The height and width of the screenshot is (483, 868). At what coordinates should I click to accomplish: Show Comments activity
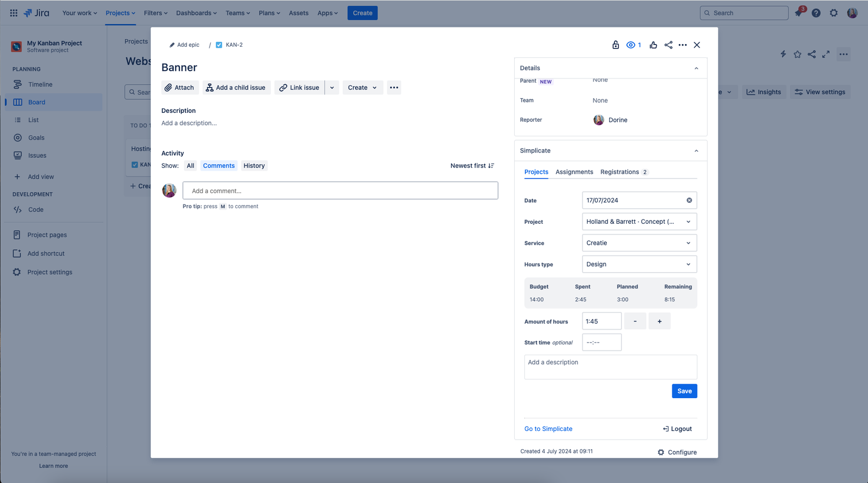pyautogui.click(x=219, y=166)
